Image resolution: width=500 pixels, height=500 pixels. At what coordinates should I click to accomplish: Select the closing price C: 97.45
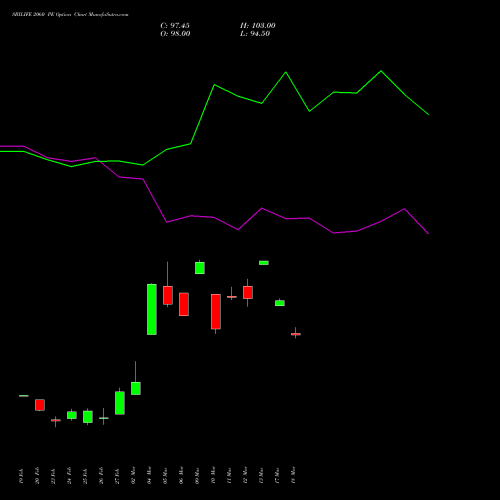(x=175, y=26)
